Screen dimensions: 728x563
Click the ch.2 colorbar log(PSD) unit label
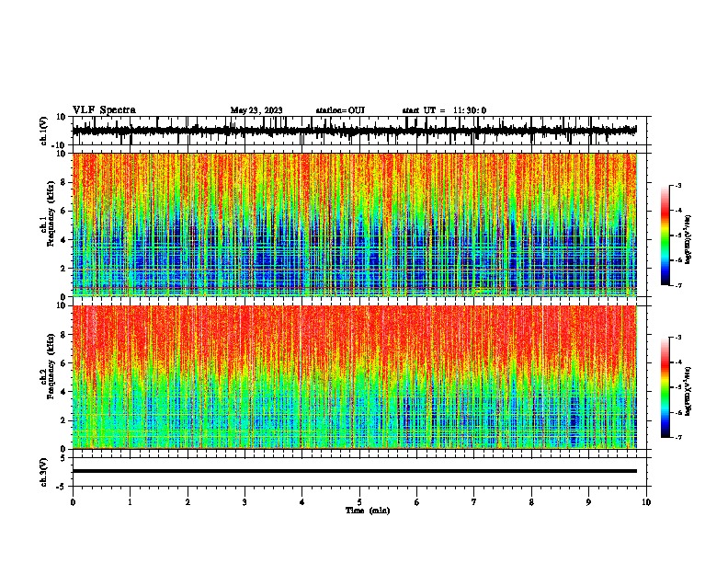coord(688,391)
